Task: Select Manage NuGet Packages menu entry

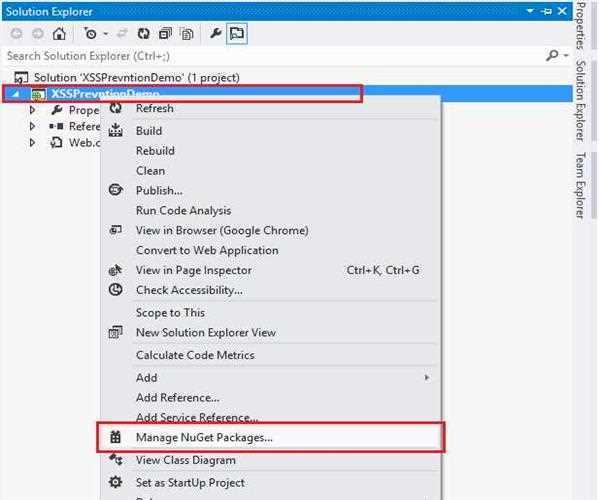Action: 204,437
